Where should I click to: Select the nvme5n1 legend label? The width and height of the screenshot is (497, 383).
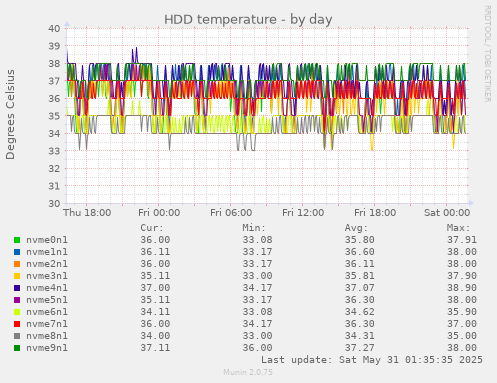click(x=47, y=300)
